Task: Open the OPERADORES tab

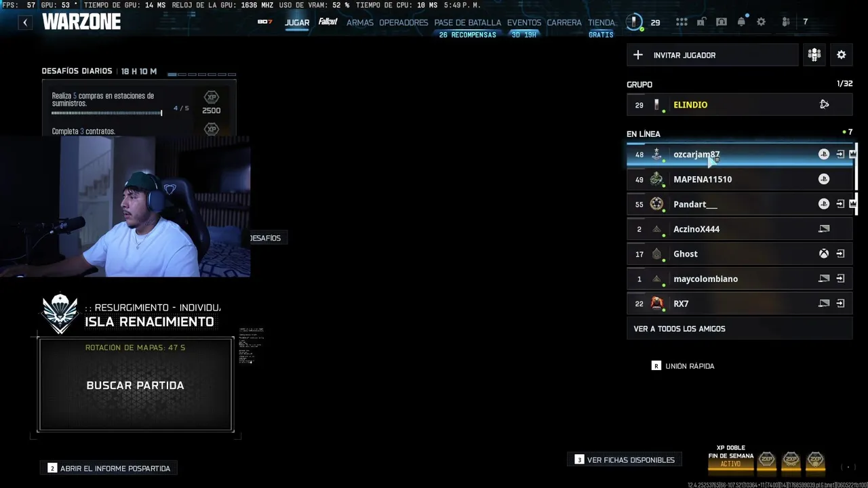Action: click(403, 22)
